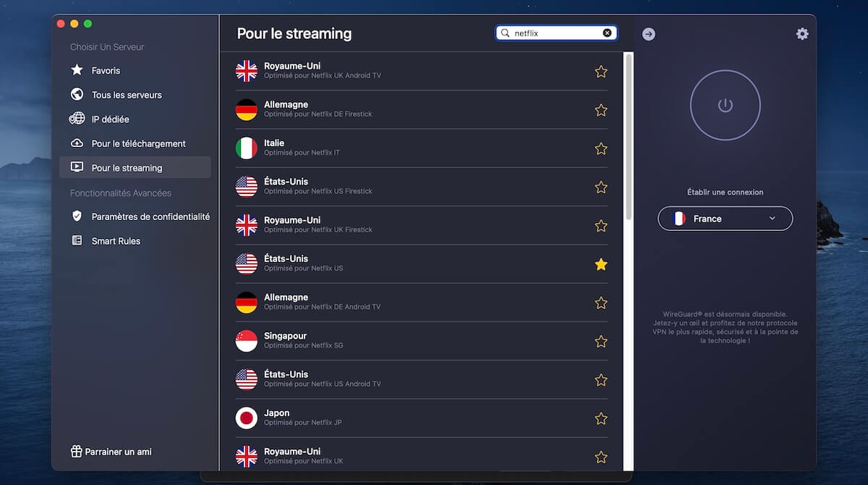This screenshot has width=868, height=485.
Task: Toggle favorite star for Netflix SG
Action: (600, 341)
